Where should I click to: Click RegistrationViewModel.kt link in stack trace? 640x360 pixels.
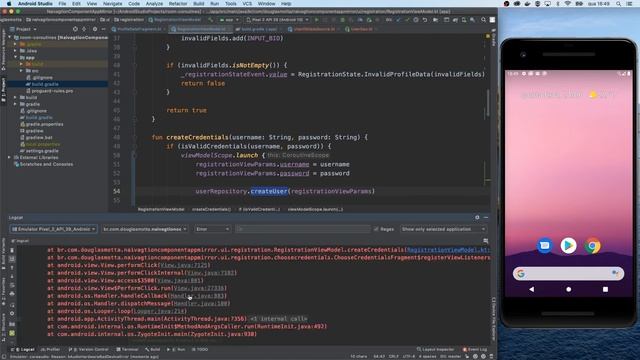pos(448,250)
